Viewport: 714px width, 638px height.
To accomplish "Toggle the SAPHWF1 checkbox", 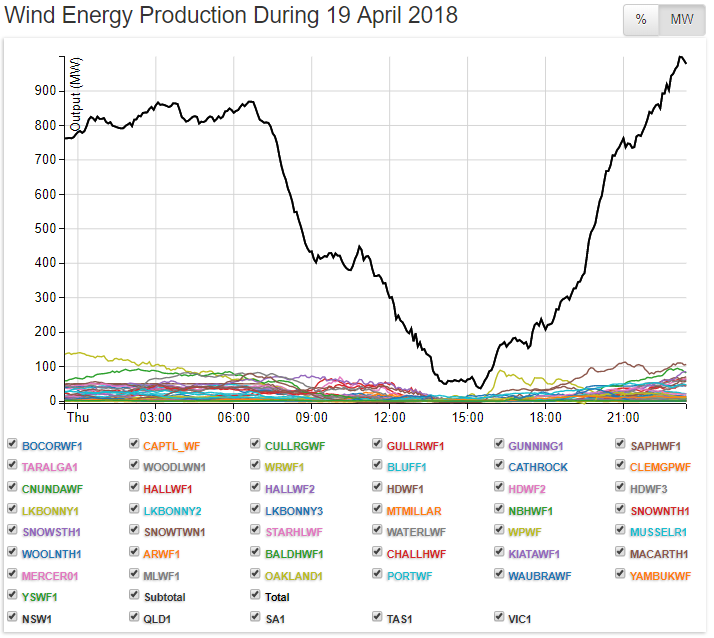I will click(x=621, y=445).
